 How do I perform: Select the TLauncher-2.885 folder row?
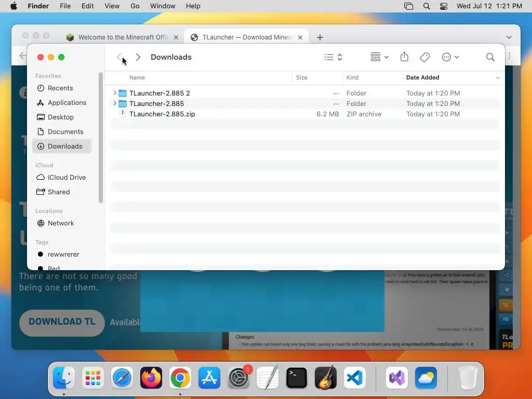point(304,103)
